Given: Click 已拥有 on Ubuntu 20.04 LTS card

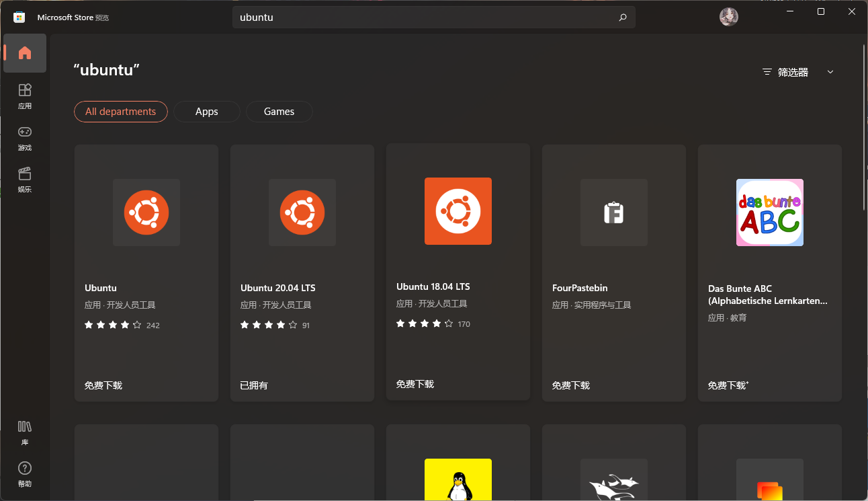Looking at the screenshot, I should 254,385.
